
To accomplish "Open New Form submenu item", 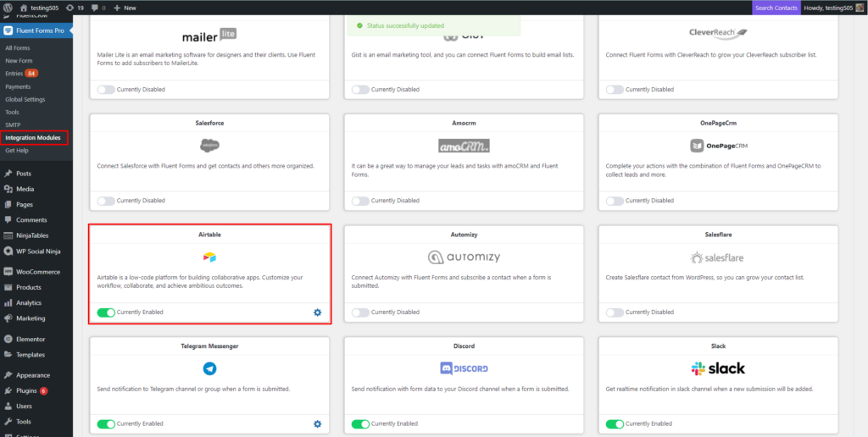I will [19, 61].
